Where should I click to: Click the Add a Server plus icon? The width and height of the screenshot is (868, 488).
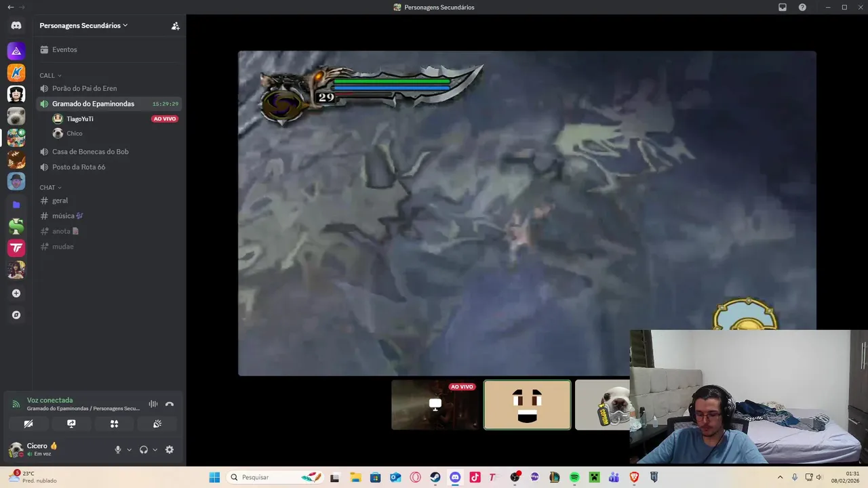(x=16, y=293)
